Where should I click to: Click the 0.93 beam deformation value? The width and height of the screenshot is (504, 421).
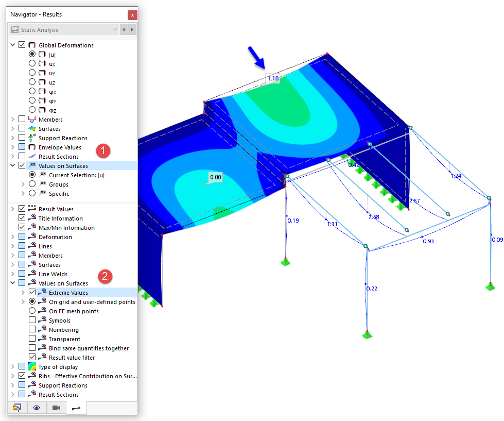[428, 241]
